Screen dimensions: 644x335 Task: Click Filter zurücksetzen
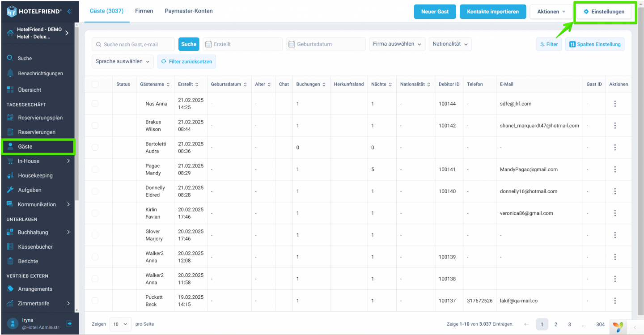186,61
